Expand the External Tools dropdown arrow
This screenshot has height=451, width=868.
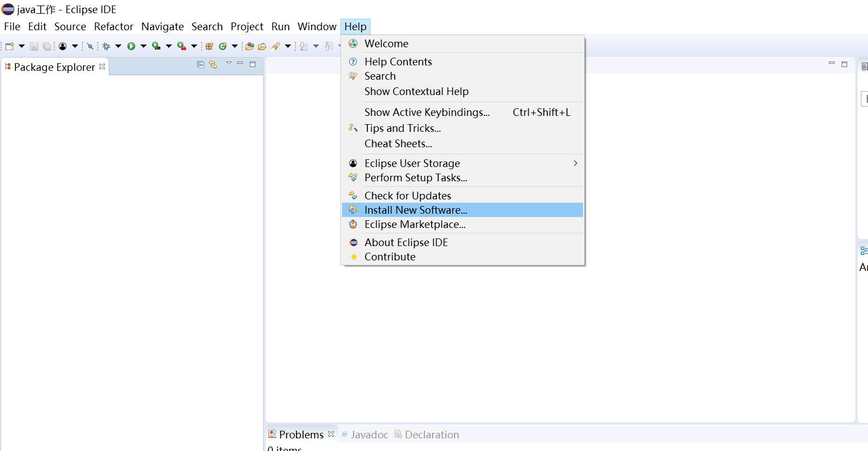tap(194, 46)
